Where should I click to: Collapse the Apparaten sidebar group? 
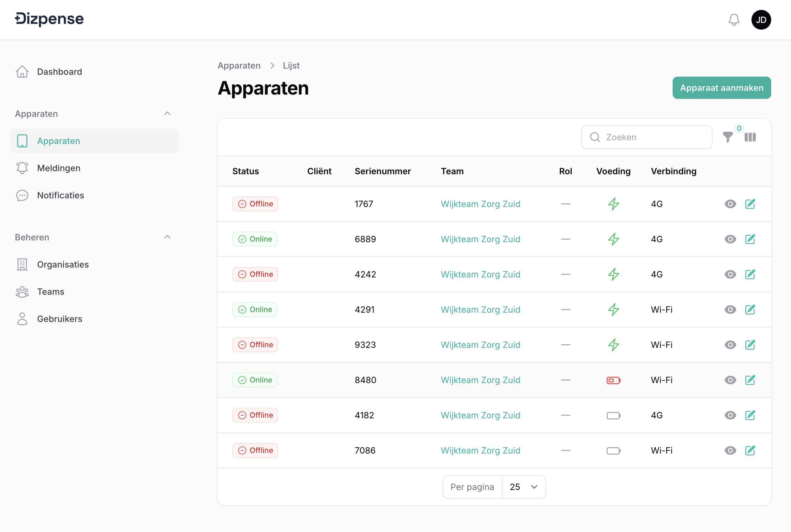pyautogui.click(x=167, y=114)
